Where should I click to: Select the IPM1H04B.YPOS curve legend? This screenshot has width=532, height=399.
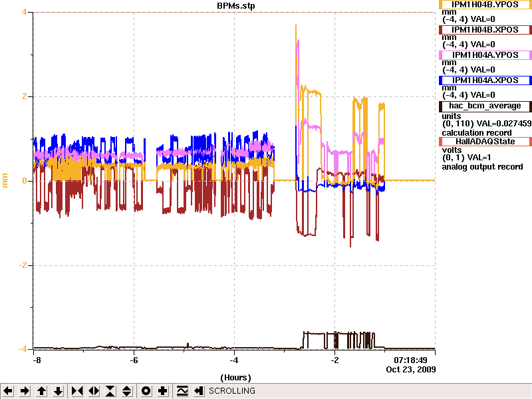pyautogui.click(x=485, y=5)
